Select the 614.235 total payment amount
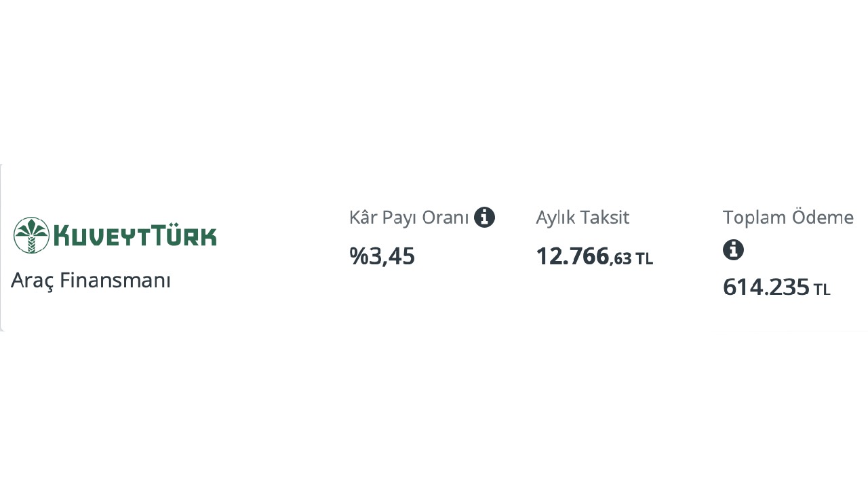 766,287
